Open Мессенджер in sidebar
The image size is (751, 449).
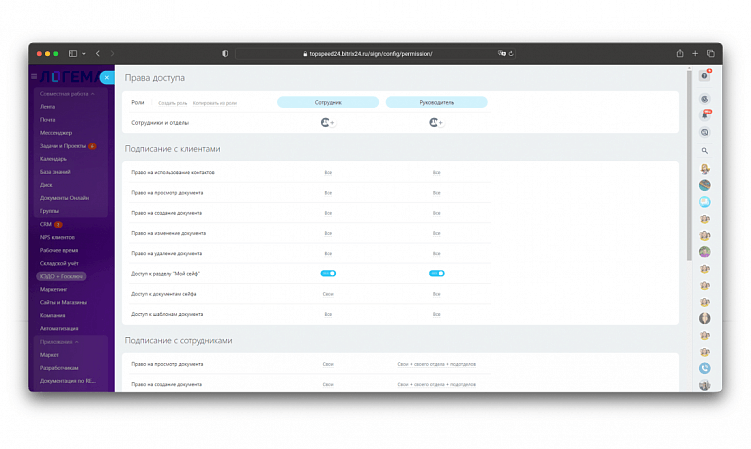point(56,133)
